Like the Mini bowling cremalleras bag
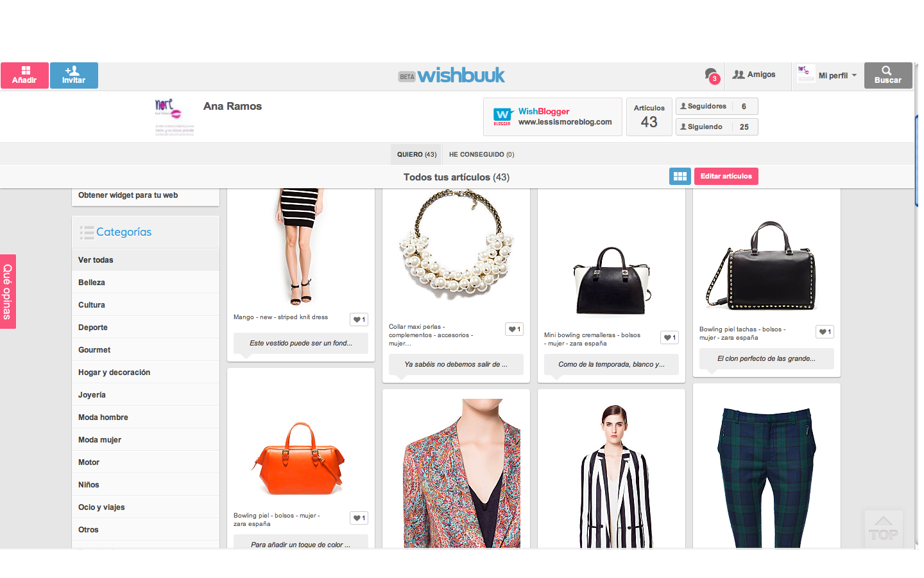The height and width of the screenshot is (578, 924). click(x=669, y=337)
